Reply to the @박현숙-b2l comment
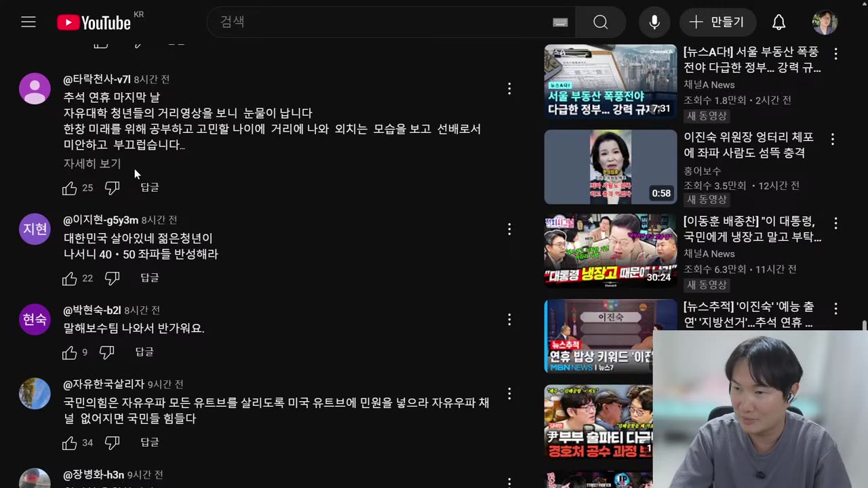Viewport: 868px width, 488px height. (144, 352)
